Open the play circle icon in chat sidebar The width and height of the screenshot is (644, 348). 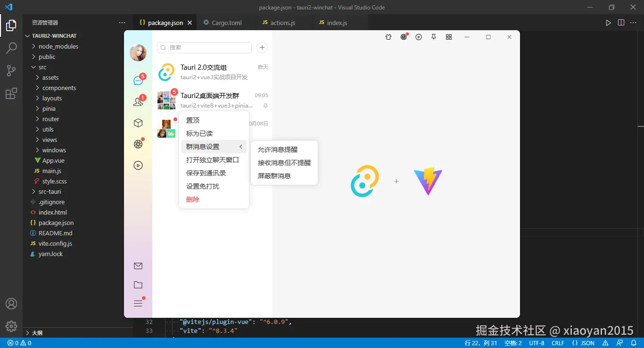(138, 166)
